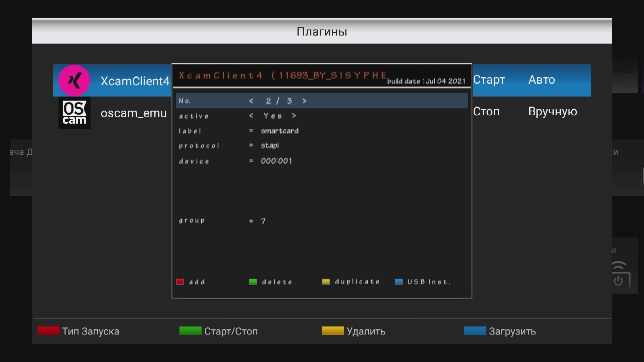Click Тип Запуска at the bottom
644x362 pixels.
point(91,331)
